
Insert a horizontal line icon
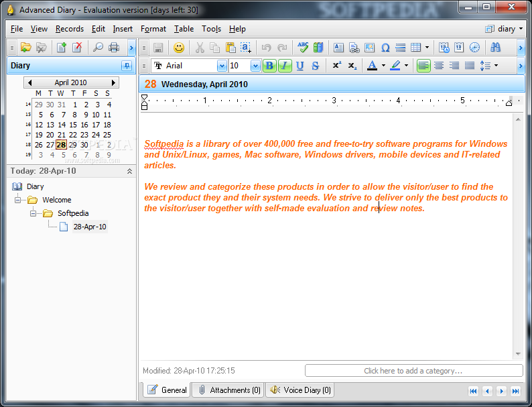(x=401, y=47)
